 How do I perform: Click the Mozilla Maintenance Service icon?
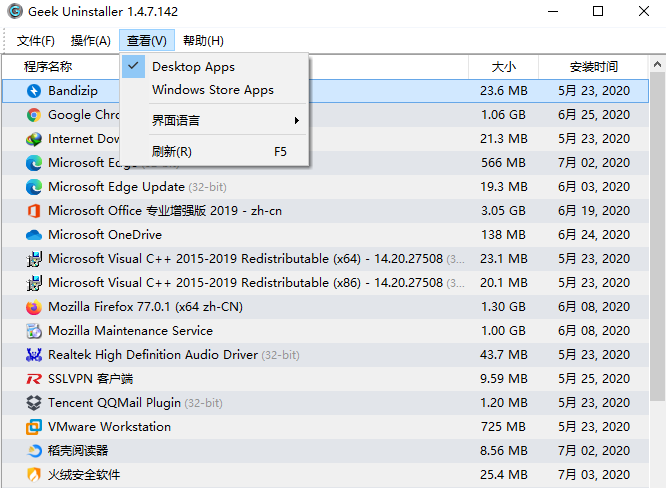34,331
